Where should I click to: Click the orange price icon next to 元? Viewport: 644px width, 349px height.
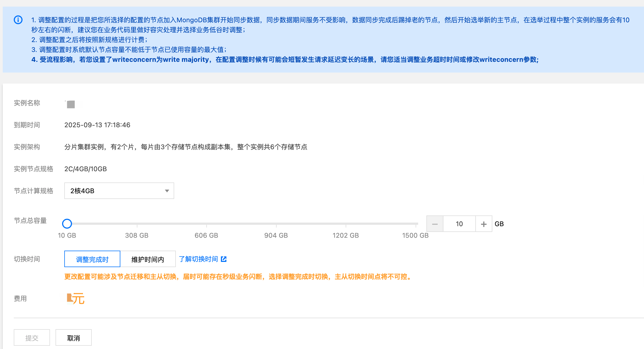tap(69, 298)
